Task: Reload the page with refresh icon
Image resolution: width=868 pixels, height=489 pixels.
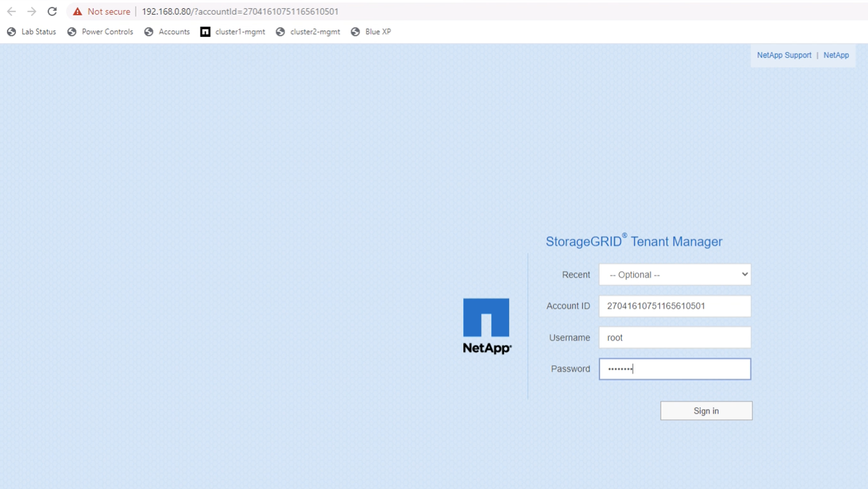Action: 52,11
